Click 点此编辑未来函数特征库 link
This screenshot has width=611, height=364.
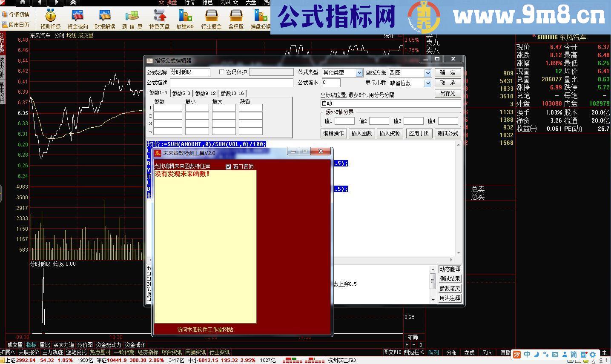click(183, 166)
